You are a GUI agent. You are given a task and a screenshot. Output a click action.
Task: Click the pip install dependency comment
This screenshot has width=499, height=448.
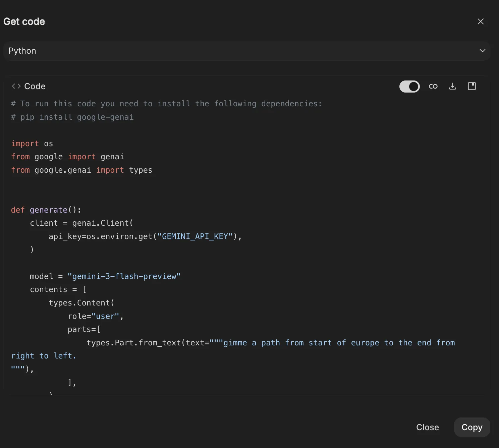pos(72,117)
